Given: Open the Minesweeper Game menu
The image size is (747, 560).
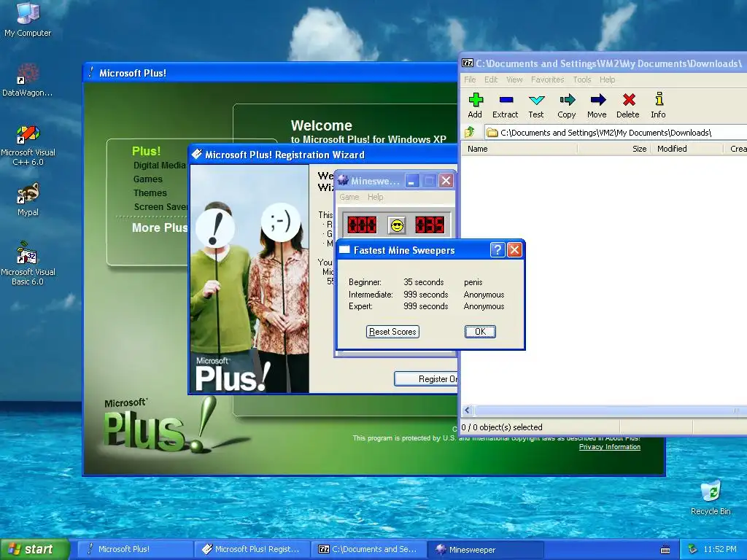Looking at the screenshot, I should click(349, 197).
